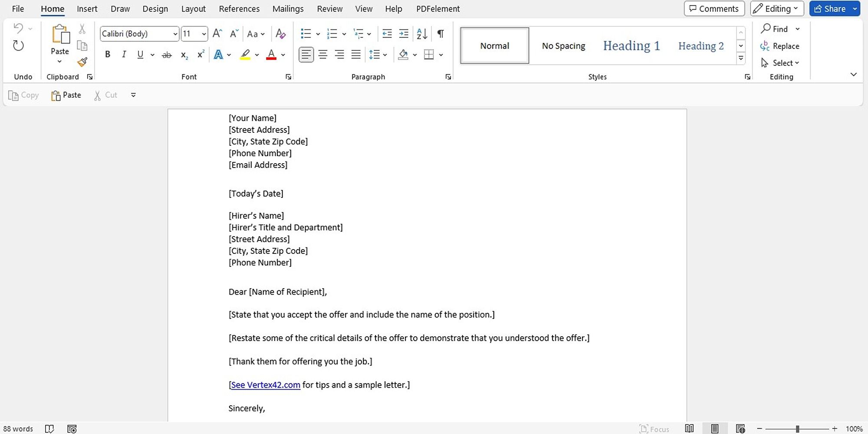Show paragraph marks and hidden symbols
Viewport: 868px width, 434px height.
(x=441, y=34)
